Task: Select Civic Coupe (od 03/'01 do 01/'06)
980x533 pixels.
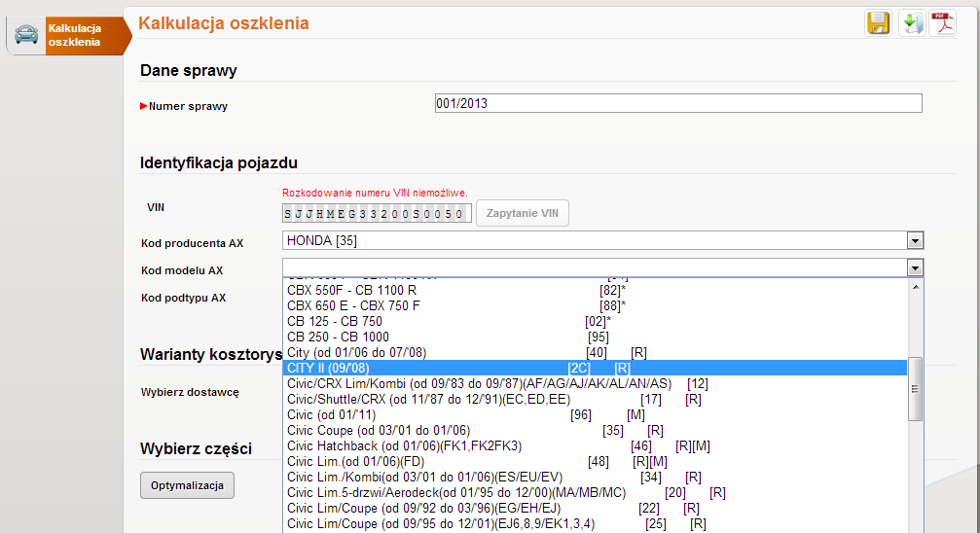Action: point(595,431)
